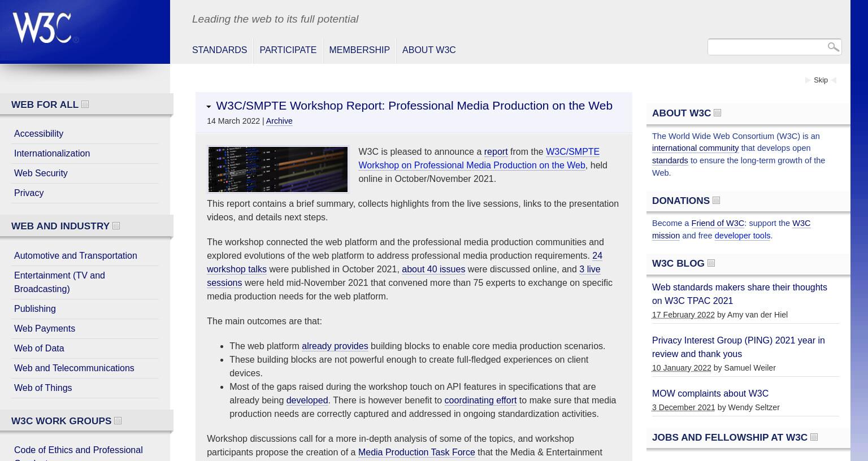
Task: Open the Standards menu
Action: pos(219,50)
